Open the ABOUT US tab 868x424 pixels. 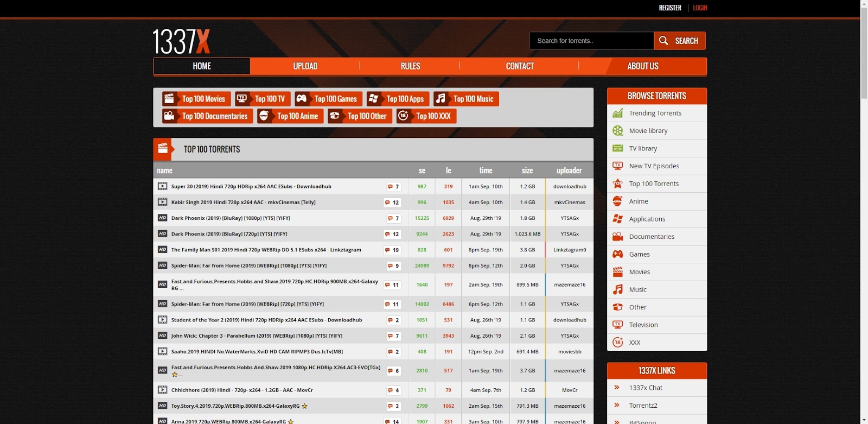643,66
